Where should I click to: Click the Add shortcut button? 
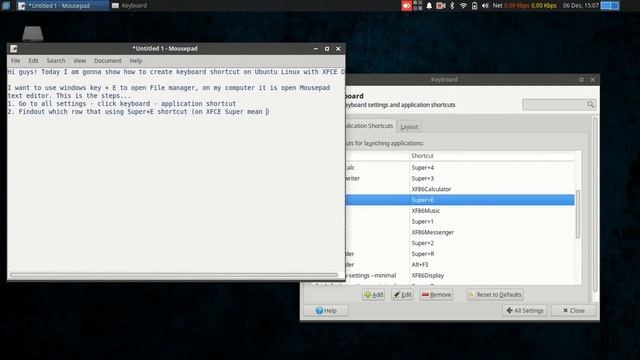point(373,295)
